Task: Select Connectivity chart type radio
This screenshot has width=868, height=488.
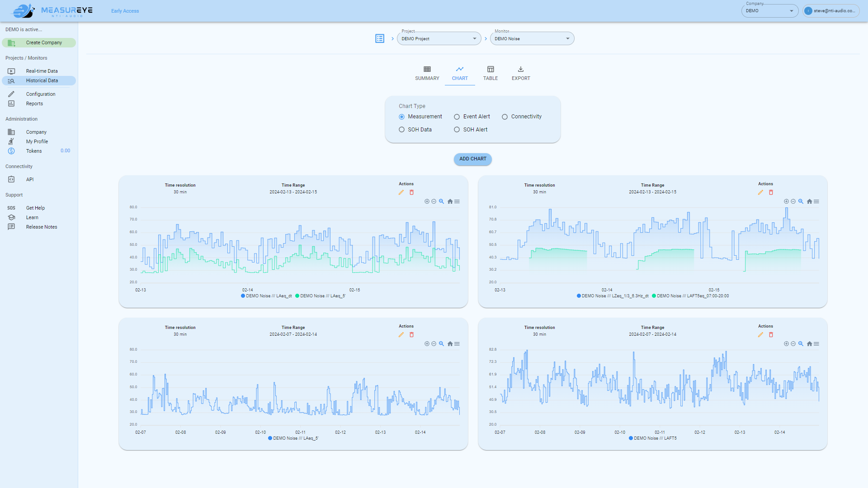Action: pyautogui.click(x=505, y=117)
